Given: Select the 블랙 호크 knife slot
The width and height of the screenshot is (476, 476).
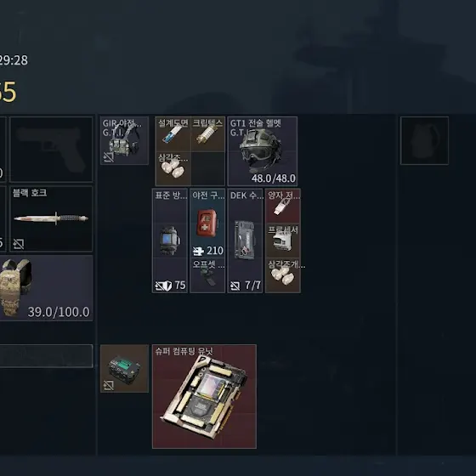Looking at the screenshot, I should coord(51,219).
